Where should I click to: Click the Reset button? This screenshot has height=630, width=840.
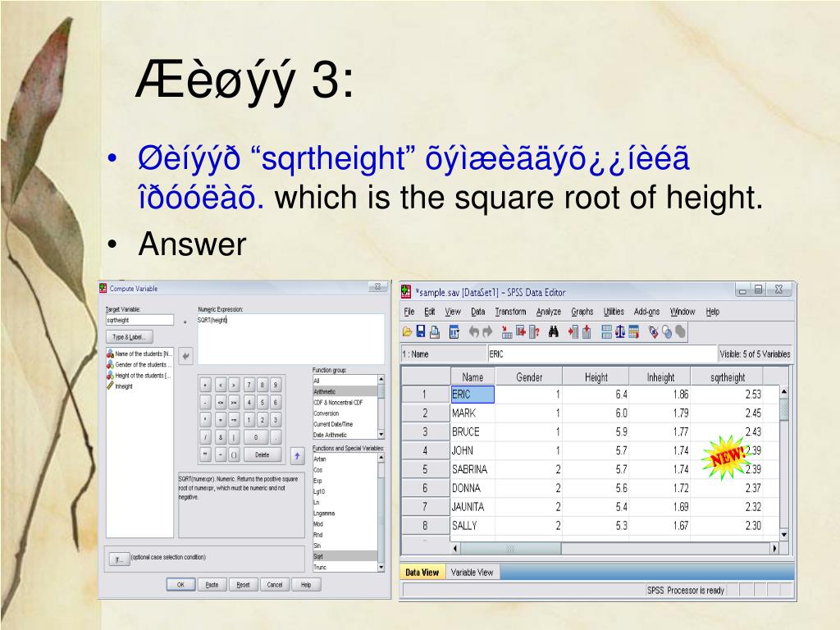click(x=243, y=585)
